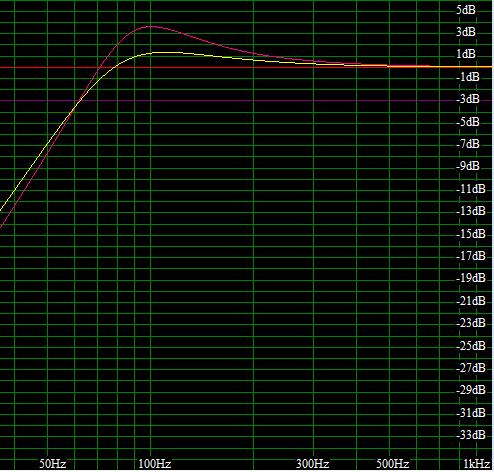Screen dimensions: 494x472
Task: Click the 3dB axis label
Action: pos(466,32)
